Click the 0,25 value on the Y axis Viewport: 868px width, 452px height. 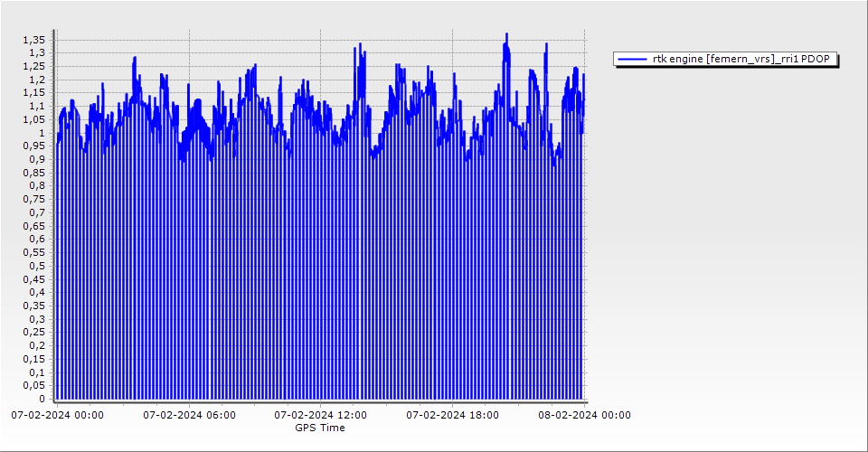(33, 332)
